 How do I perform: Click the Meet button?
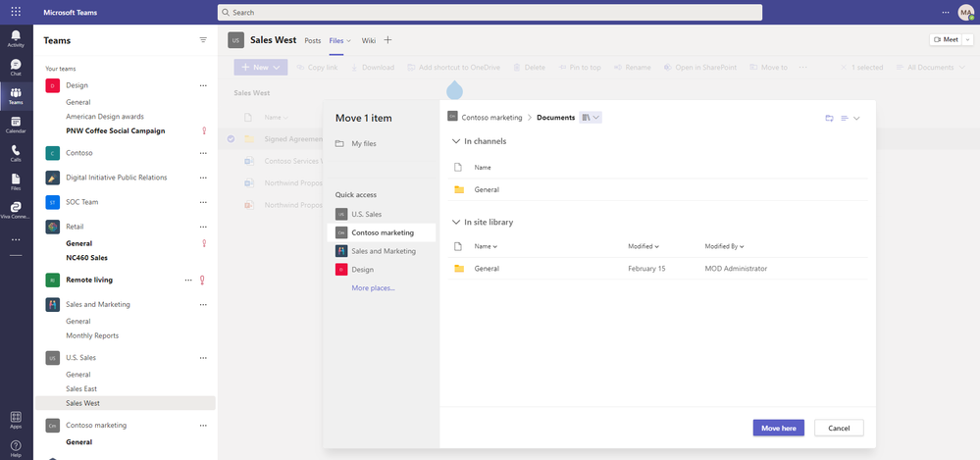(947, 39)
